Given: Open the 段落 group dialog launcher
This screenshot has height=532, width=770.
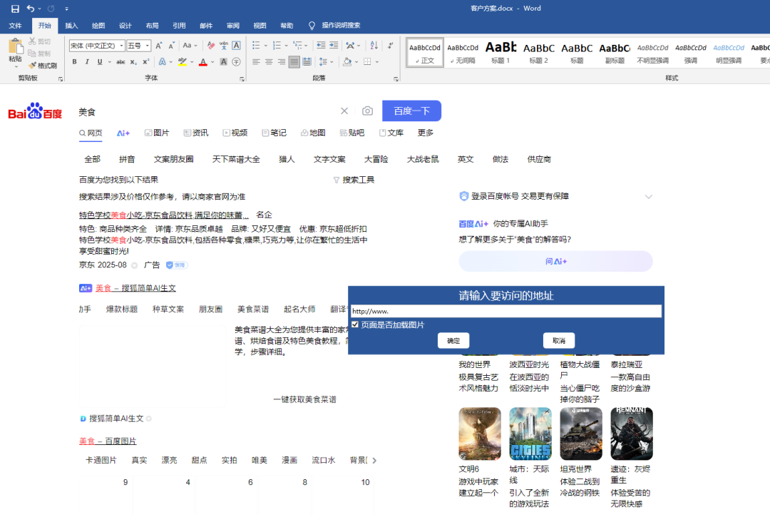Looking at the screenshot, I should click(x=396, y=78).
